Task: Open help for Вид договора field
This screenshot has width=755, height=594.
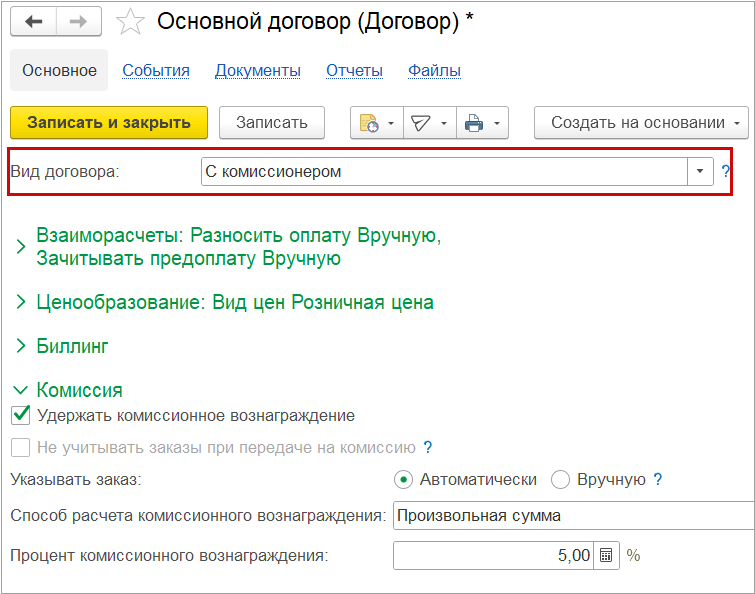Action: click(x=725, y=171)
